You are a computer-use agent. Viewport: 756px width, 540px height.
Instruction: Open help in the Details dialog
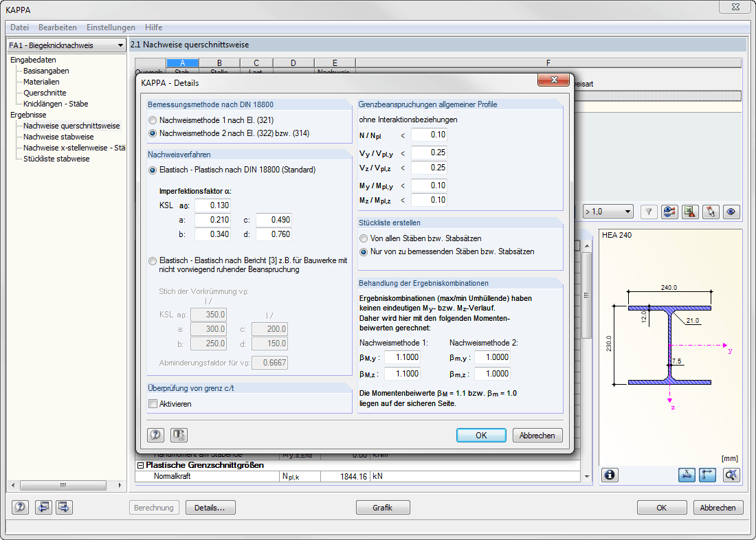click(155, 435)
